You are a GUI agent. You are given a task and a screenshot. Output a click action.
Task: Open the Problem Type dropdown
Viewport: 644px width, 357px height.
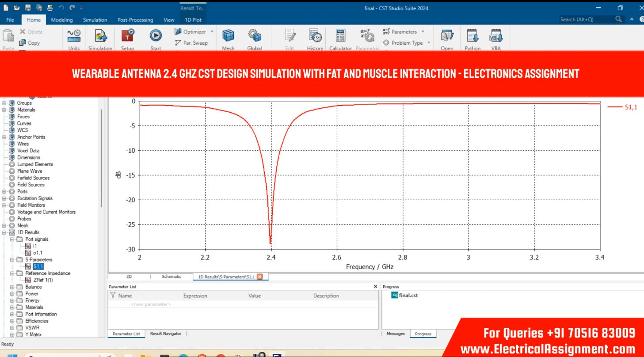tap(428, 43)
